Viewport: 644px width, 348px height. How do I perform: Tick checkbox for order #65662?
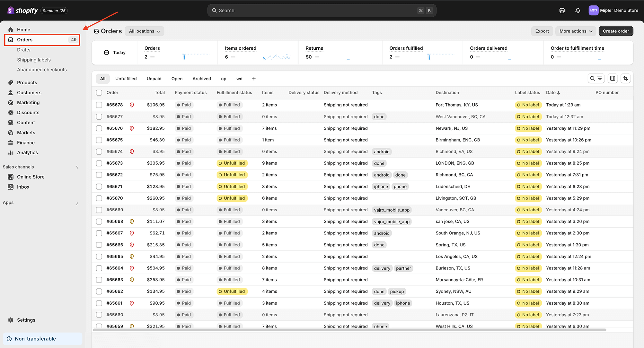[99, 292]
